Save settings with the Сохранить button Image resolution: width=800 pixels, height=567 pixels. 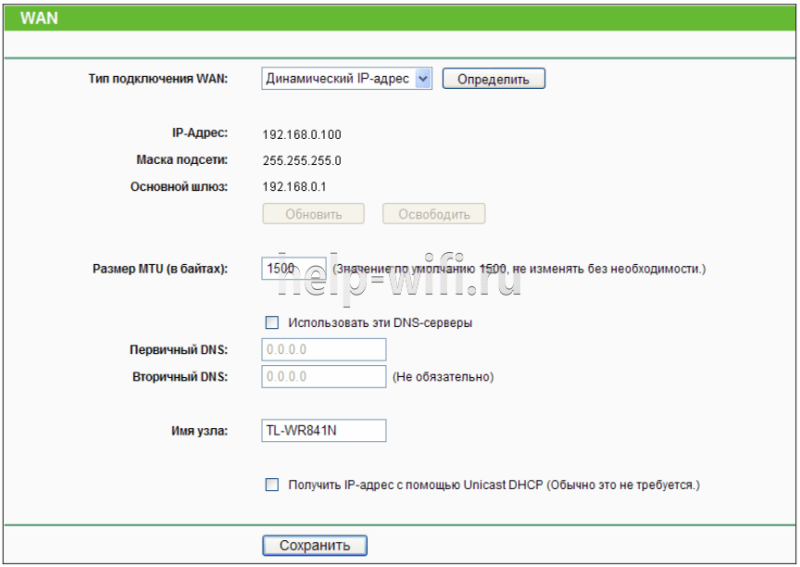[x=315, y=545]
